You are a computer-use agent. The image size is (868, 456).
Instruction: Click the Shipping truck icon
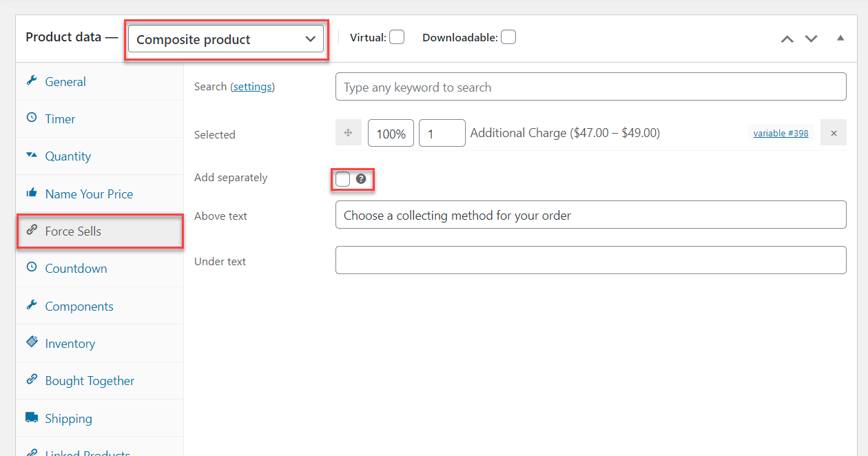point(32,418)
